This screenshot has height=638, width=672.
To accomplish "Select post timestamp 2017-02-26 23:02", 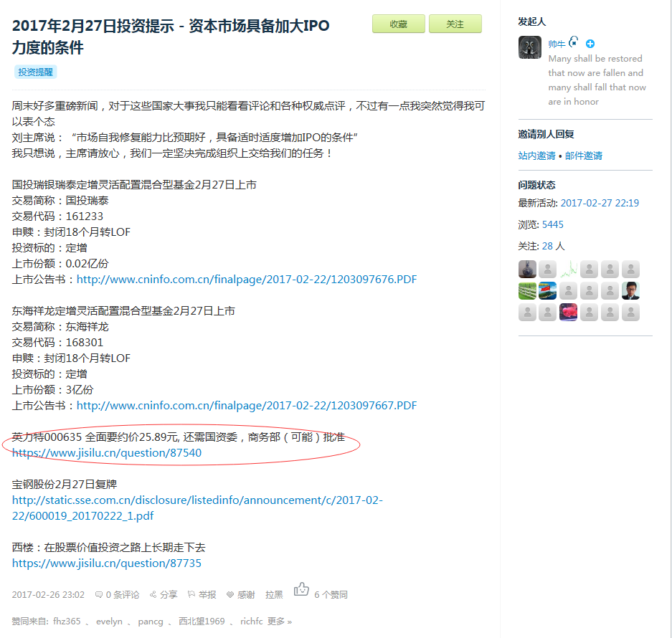I will click(x=48, y=595).
